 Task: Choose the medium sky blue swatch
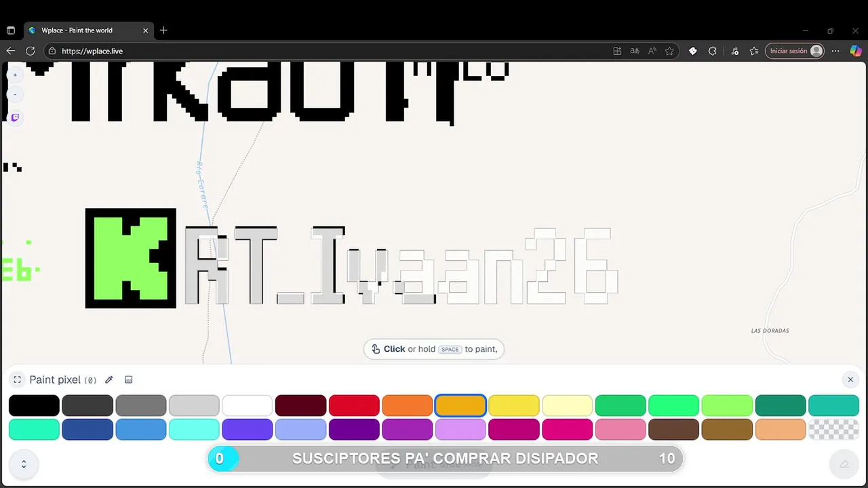(x=141, y=430)
